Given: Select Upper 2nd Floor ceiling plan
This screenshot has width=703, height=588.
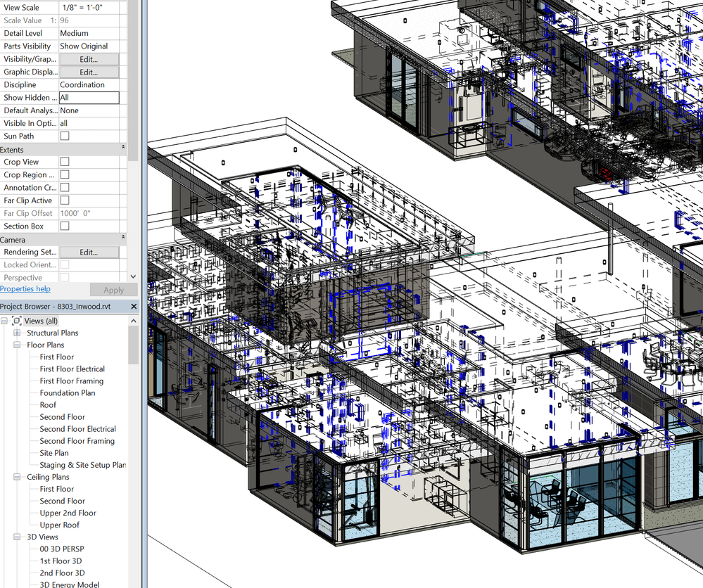Looking at the screenshot, I should click(x=68, y=513).
